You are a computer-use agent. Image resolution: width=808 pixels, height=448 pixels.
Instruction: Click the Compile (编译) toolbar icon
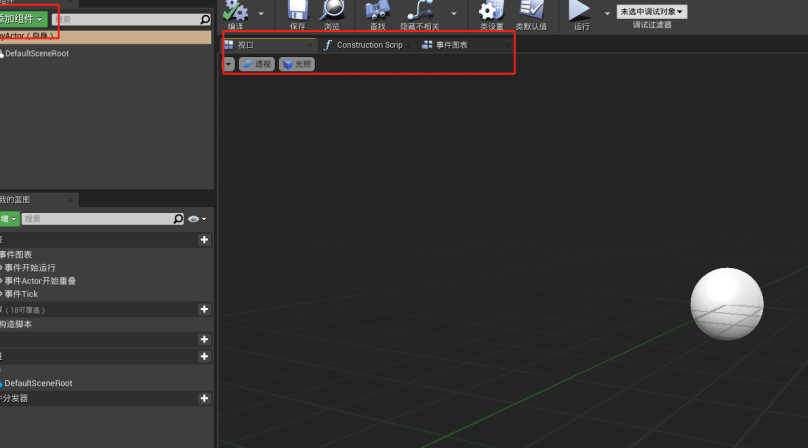[x=235, y=12]
